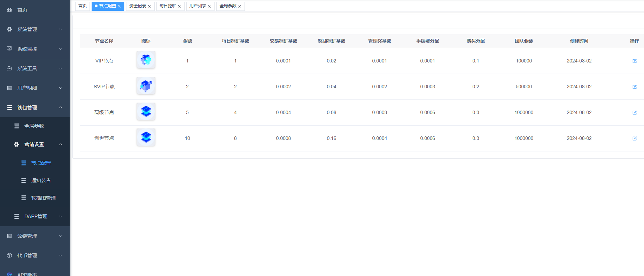
Task: Open 通知公告 in the sidebar
Action: pyautogui.click(x=41, y=180)
